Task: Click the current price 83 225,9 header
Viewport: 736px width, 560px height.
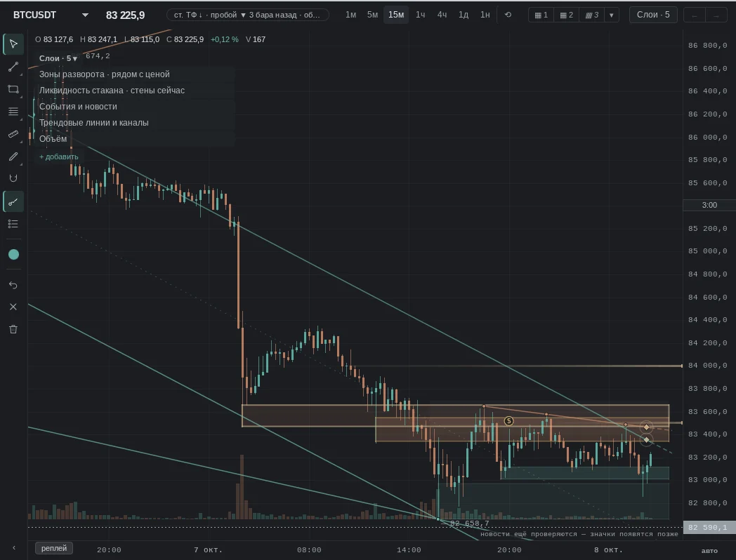Action: click(x=125, y=15)
